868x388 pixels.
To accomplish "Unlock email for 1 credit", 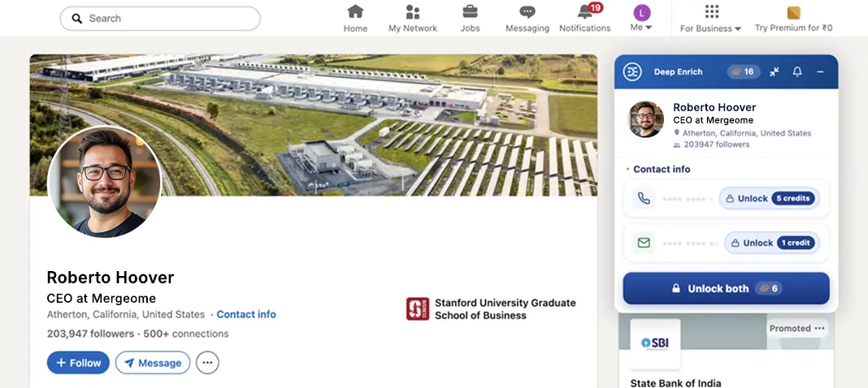I will pos(771,243).
